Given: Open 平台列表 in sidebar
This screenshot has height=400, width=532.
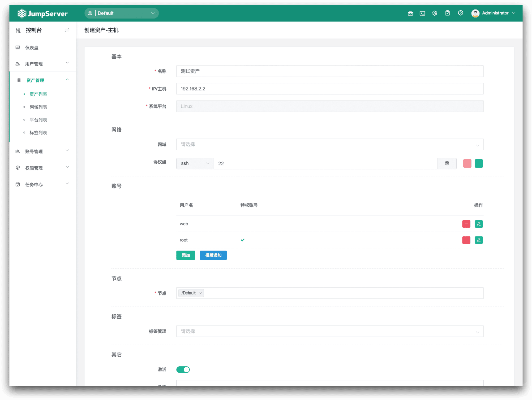Looking at the screenshot, I should pyautogui.click(x=38, y=120).
